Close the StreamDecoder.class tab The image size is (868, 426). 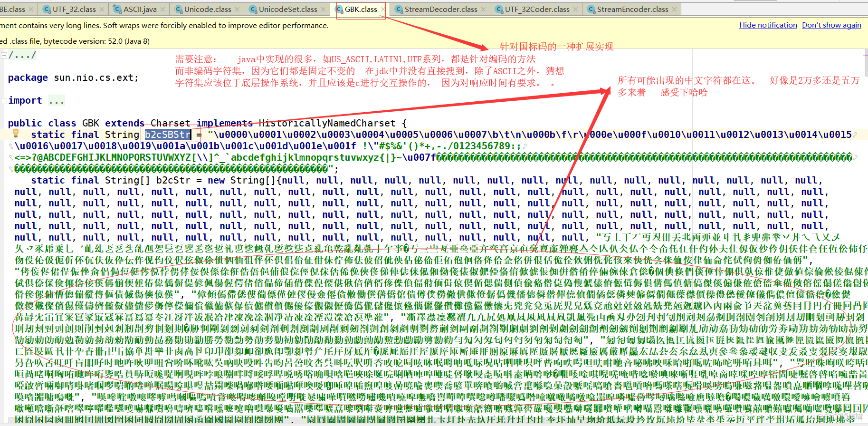coord(484,10)
